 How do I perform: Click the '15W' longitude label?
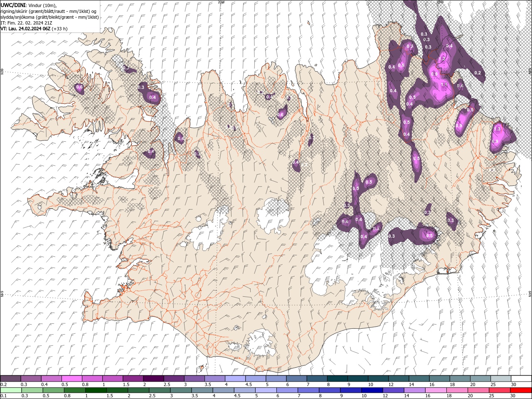440,2
